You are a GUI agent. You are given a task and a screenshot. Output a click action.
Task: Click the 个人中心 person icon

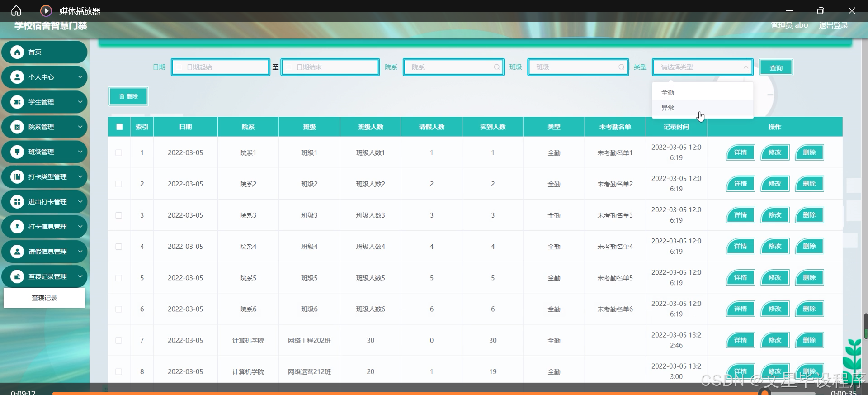click(x=17, y=77)
